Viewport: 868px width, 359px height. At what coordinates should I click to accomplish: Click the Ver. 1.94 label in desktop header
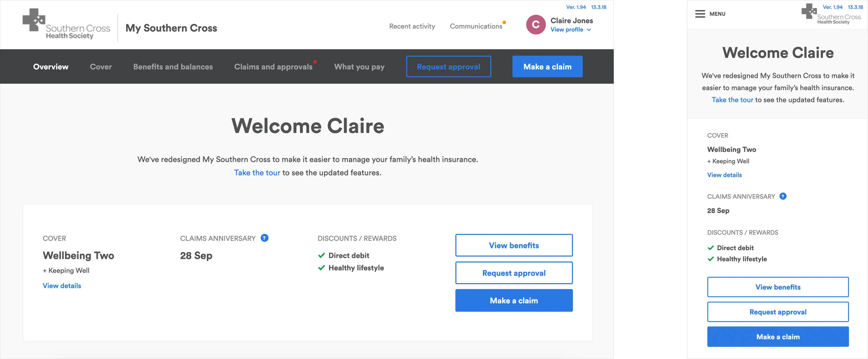pyautogui.click(x=576, y=7)
